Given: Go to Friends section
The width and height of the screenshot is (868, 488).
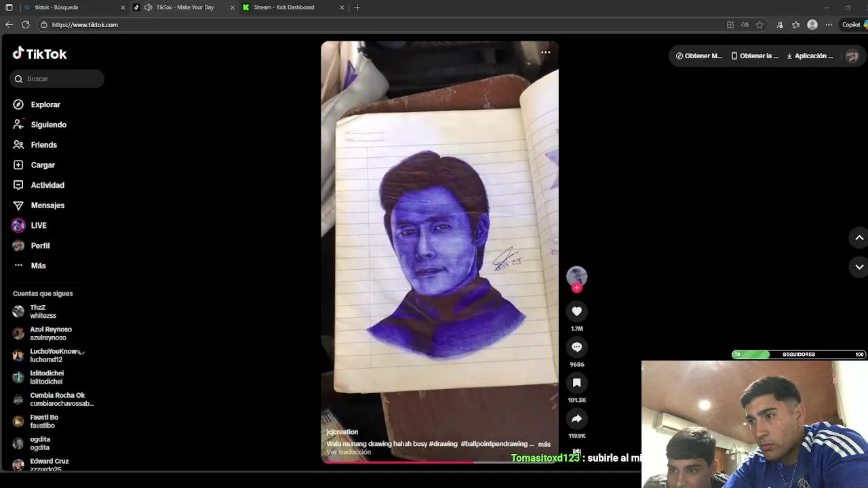Looking at the screenshot, I should (35, 145).
